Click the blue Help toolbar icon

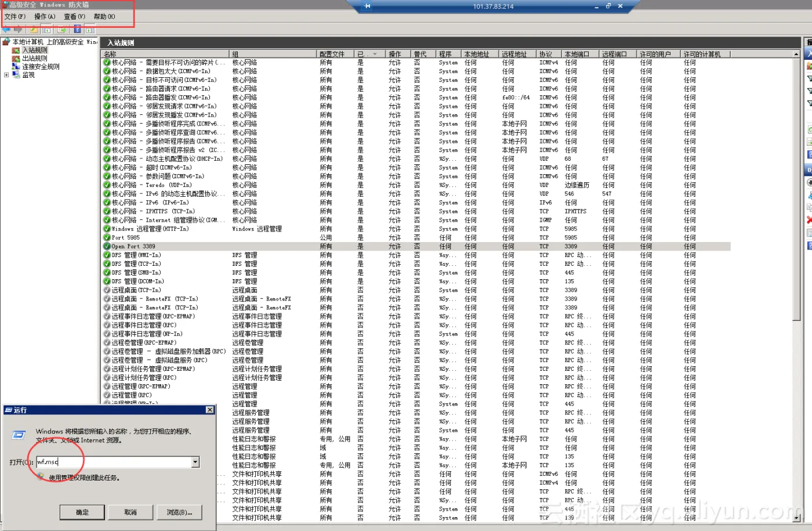point(77,30)
